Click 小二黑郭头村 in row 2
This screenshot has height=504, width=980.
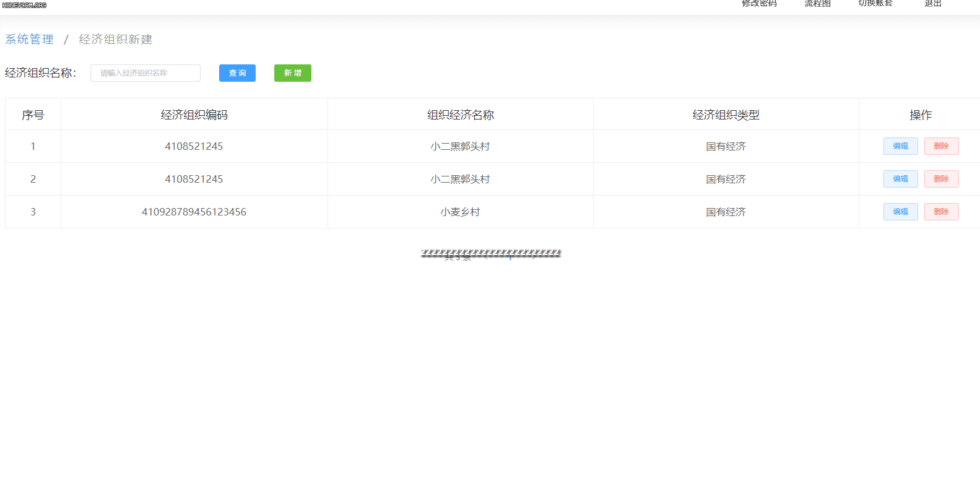pyautogui.click(x=461, y=179)
